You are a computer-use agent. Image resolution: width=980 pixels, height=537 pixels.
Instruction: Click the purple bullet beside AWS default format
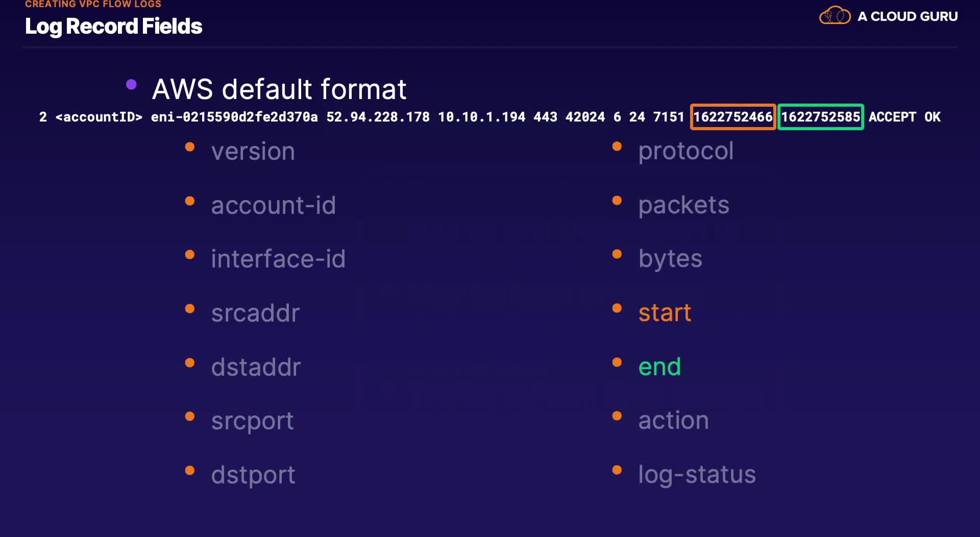[131, 84]
